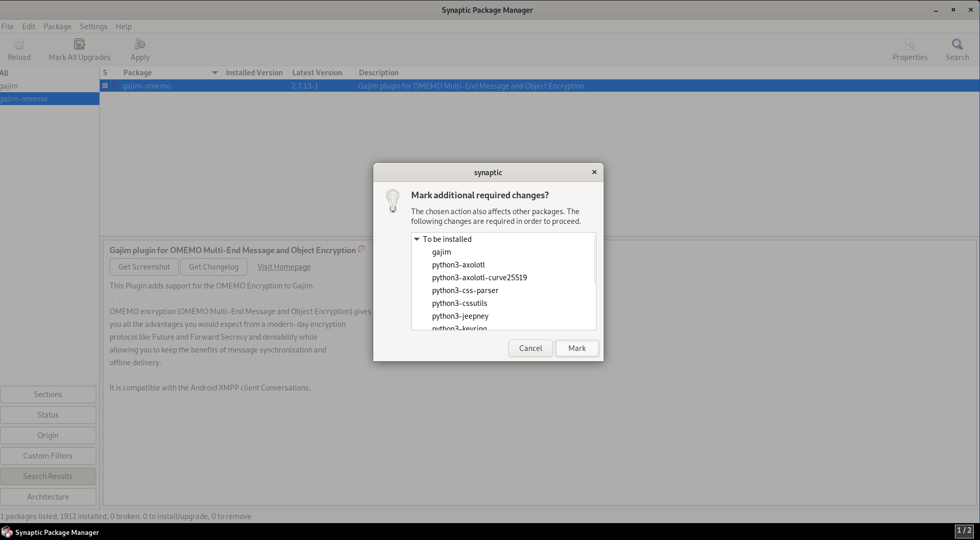
Task: Open the Settings menu
Action: tap(93, 27)
